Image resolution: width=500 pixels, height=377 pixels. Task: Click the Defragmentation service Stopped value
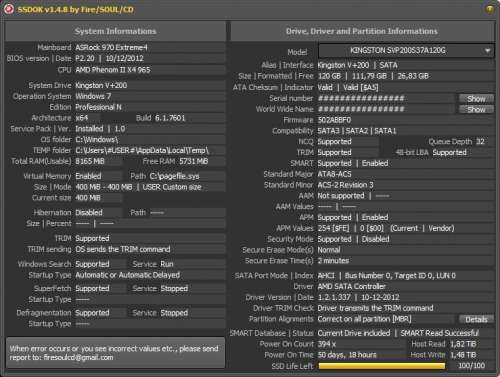coord(174,313)
